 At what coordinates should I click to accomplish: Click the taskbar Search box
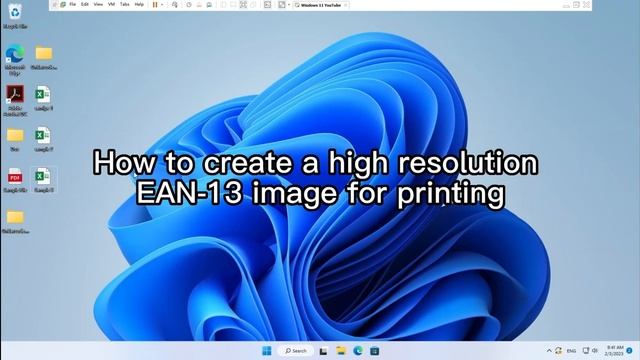click(296, 351)
